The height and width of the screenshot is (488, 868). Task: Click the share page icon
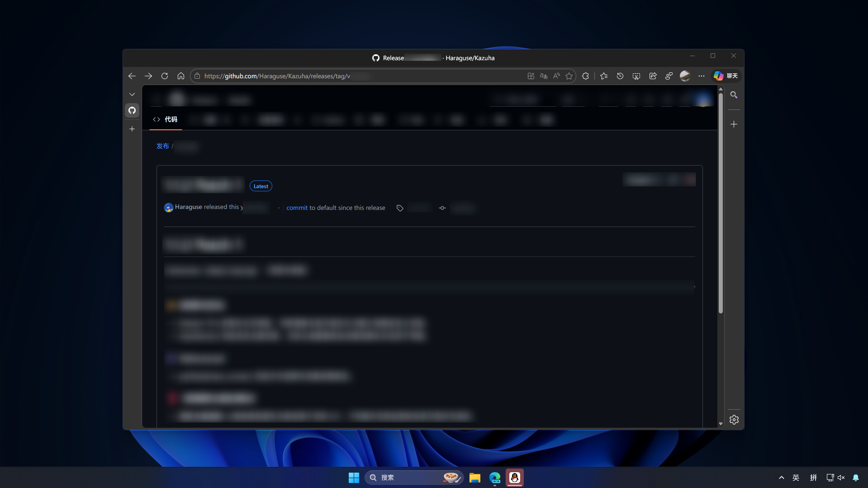point(653,76)
